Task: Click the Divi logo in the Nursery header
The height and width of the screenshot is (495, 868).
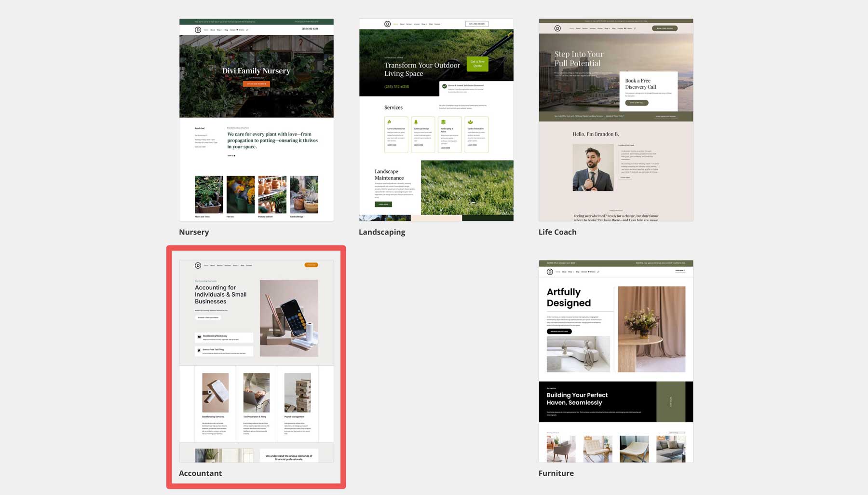Action: coord(198,29)
